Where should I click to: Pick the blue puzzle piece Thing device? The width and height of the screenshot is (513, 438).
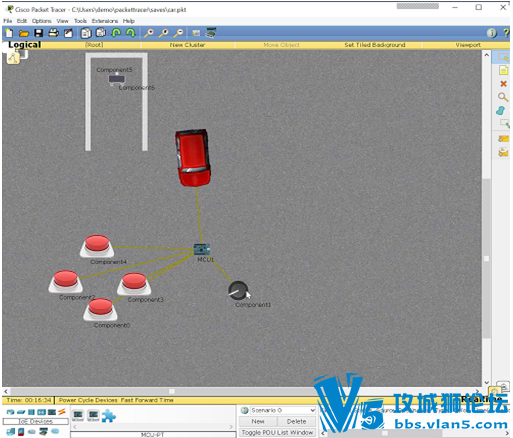(109, 416)
